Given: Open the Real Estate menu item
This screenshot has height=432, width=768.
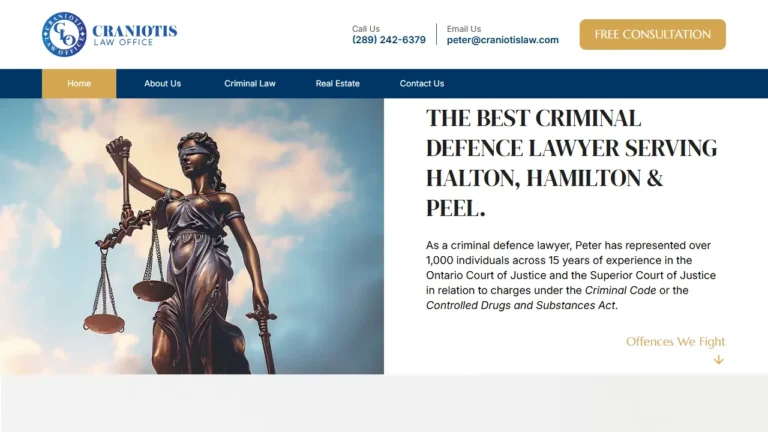Looking at the screenshot, I should point(337,84).
